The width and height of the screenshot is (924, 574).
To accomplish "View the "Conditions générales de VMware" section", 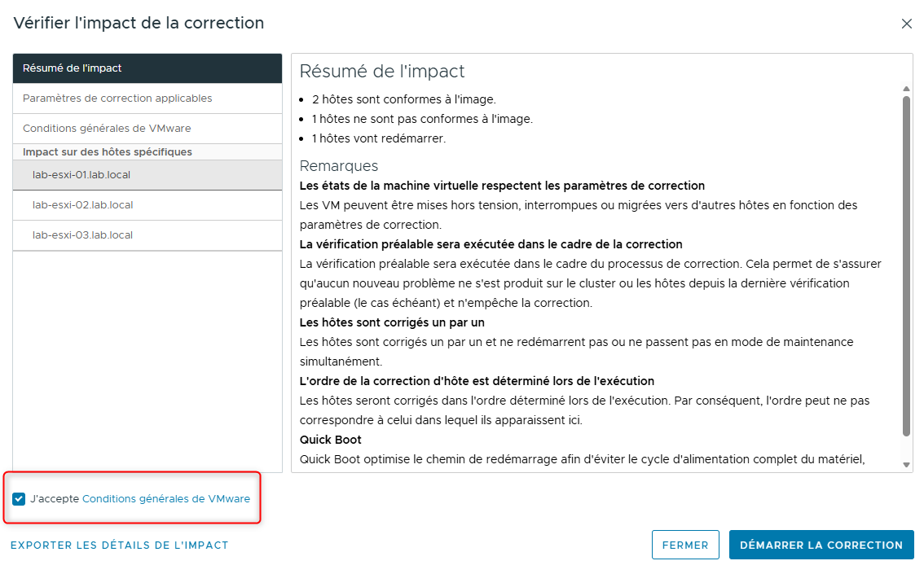I will [106, 127].
